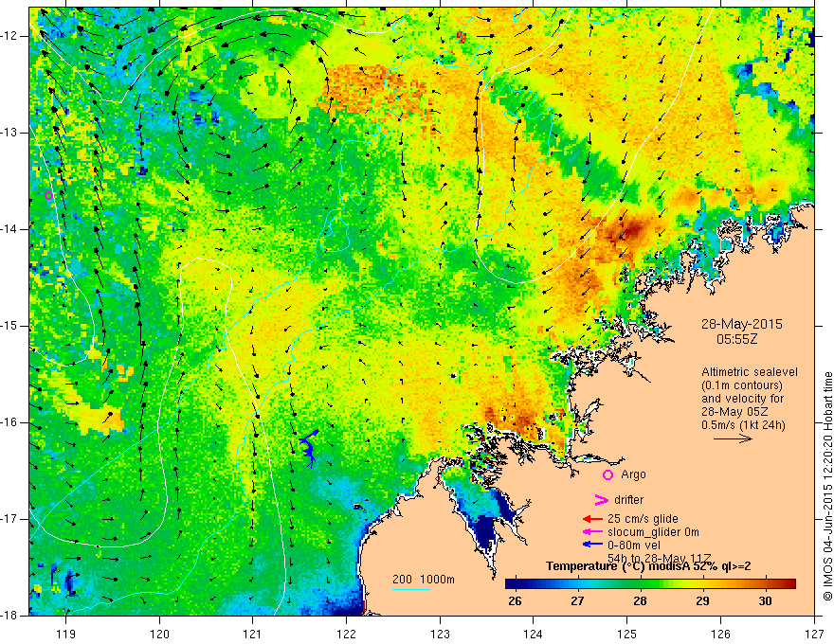Click the '200 1000m' depth label
The image size is (834, 644).
point(424,580)
